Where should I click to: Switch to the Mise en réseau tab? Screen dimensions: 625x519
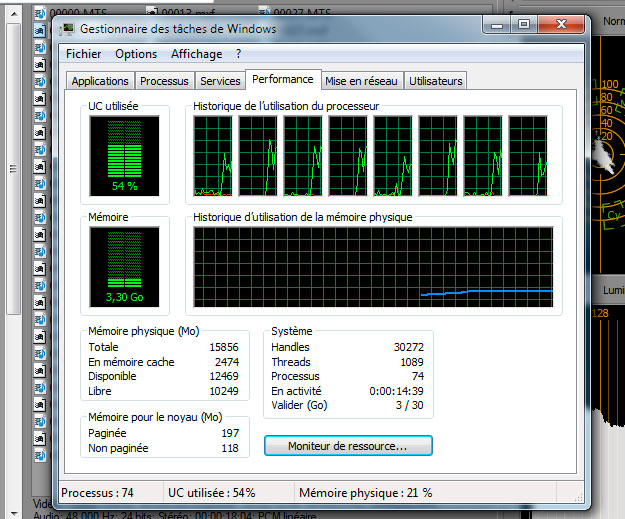tap(361, 81)
